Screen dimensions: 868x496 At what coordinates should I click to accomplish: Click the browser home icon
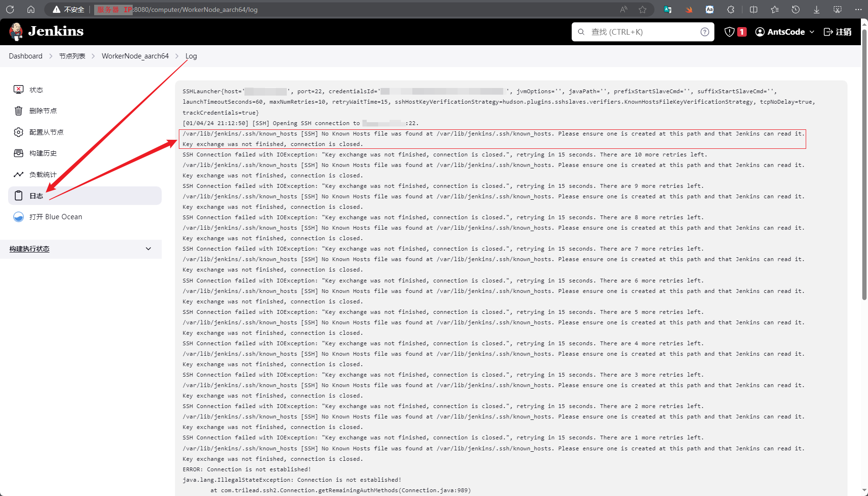pyautogui.click(x=31, y=10)
